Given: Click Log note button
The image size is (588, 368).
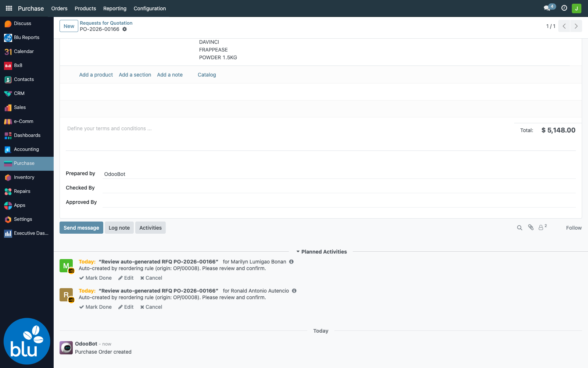Looking at the screenshot, I should click(119, 228).
